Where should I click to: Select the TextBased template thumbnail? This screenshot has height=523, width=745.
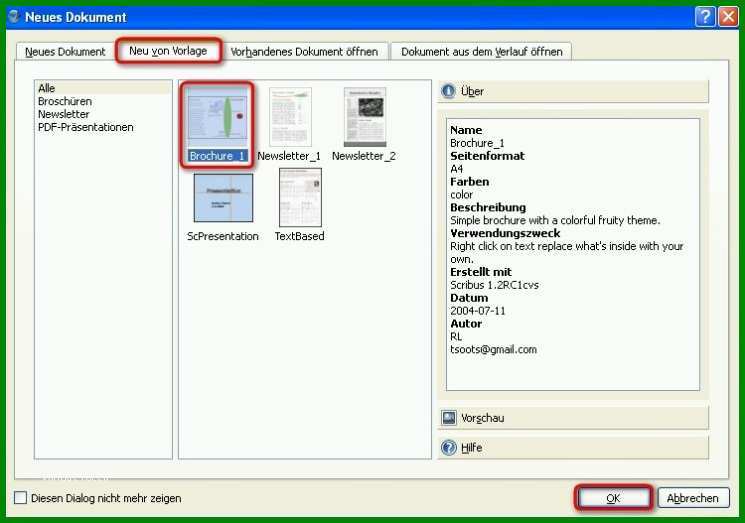(300, 198)
